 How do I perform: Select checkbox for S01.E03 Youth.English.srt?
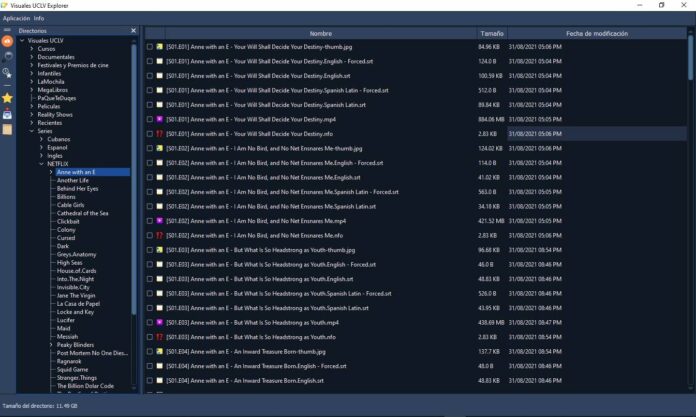pyautogui.click(x=150, y=279)
